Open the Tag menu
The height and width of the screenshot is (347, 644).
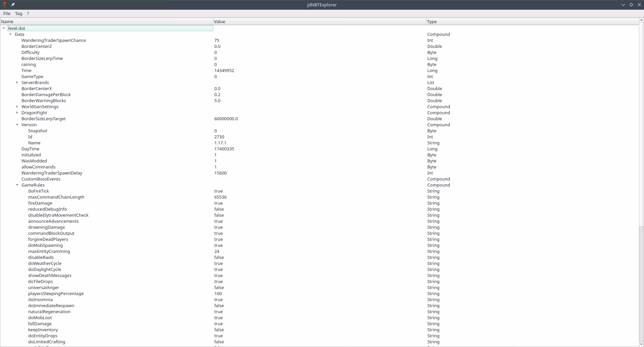coord(18,14)
